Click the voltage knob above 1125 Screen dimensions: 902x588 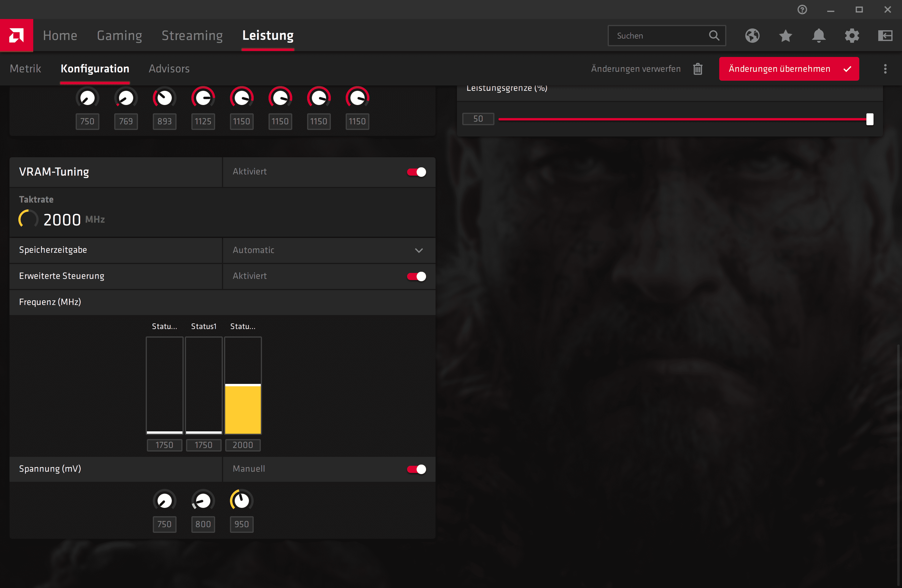point(203,98)
